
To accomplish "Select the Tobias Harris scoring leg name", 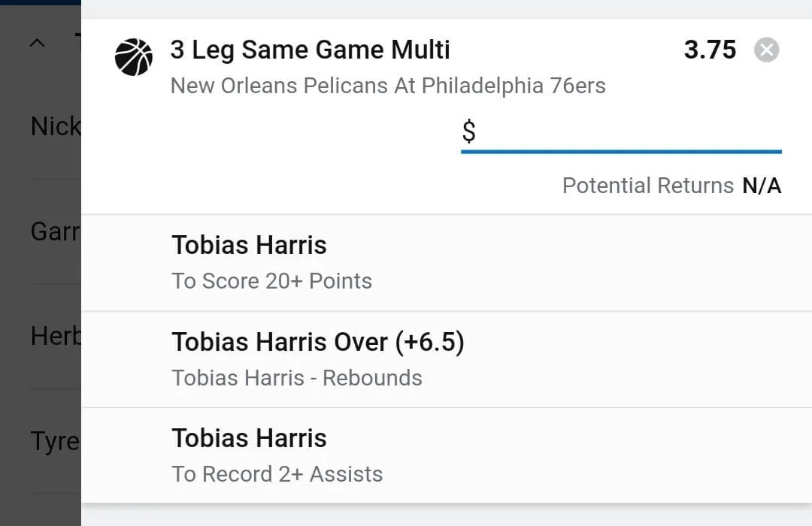I will (249, 246).
